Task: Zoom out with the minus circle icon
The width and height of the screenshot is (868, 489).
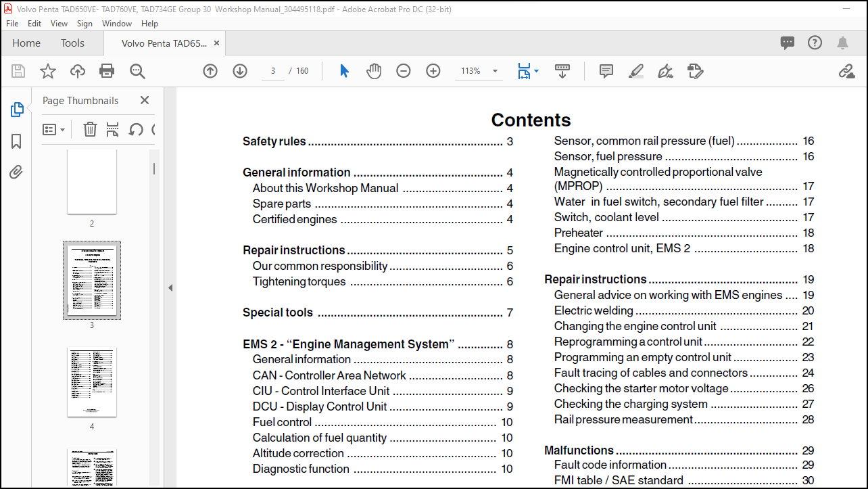Action: tap(404, 71)
